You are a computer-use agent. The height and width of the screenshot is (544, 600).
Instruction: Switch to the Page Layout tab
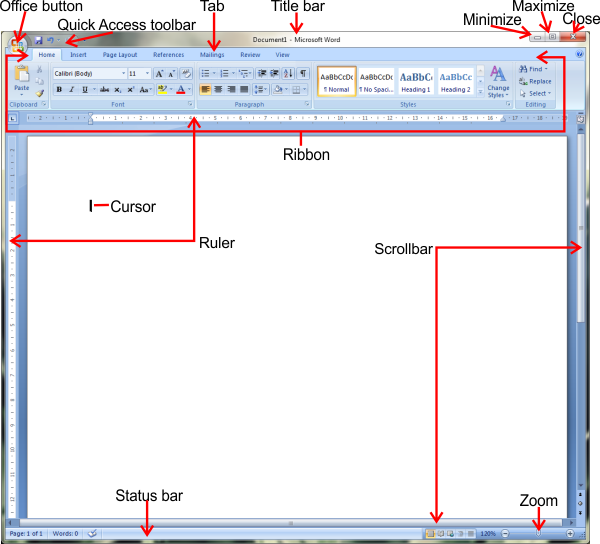(120, 55)
